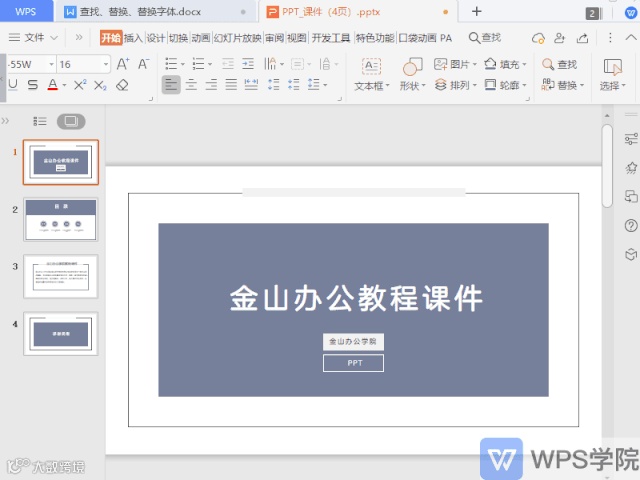Select slide 3 thumbnail

point(61,276)
